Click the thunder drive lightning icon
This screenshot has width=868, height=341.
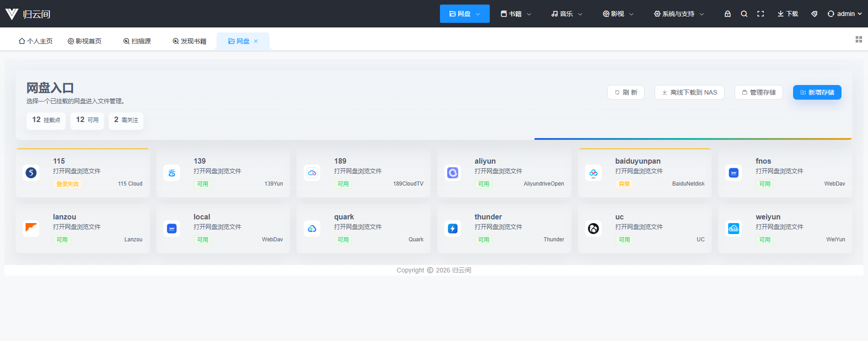[x=453, y=229]
